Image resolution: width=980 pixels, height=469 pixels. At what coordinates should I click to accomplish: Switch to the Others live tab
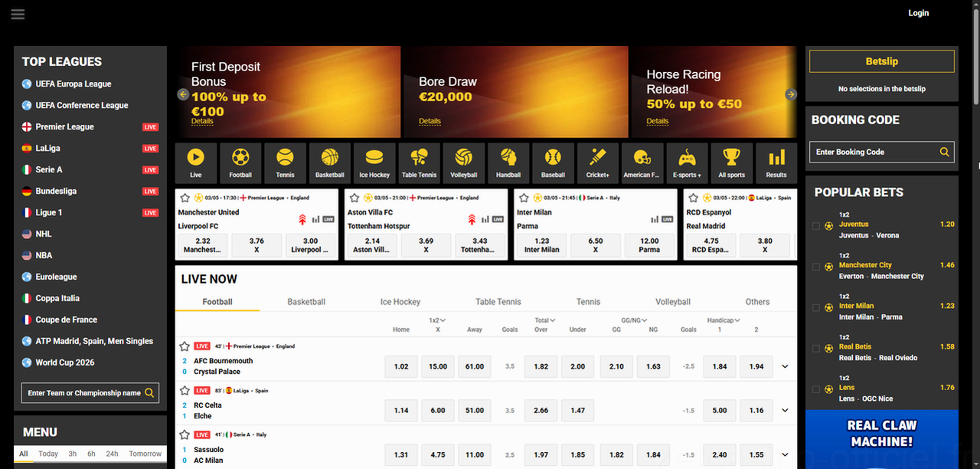click(757, 302)
